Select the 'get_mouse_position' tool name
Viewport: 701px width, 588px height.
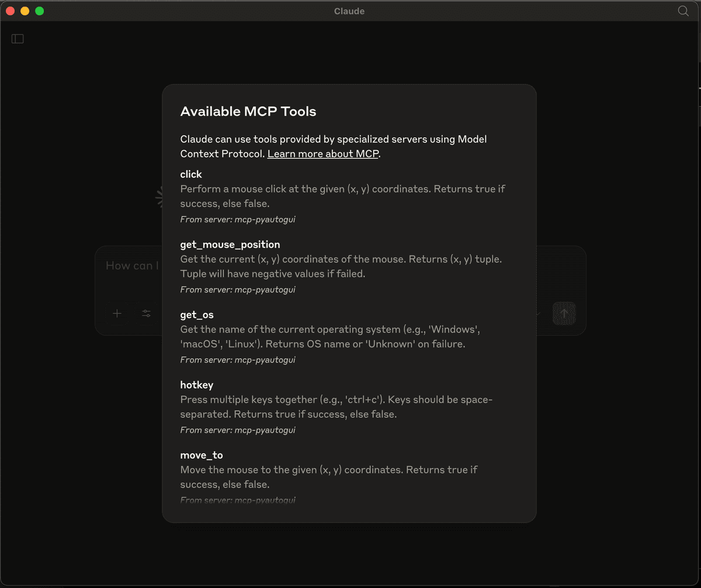(230, 245)
